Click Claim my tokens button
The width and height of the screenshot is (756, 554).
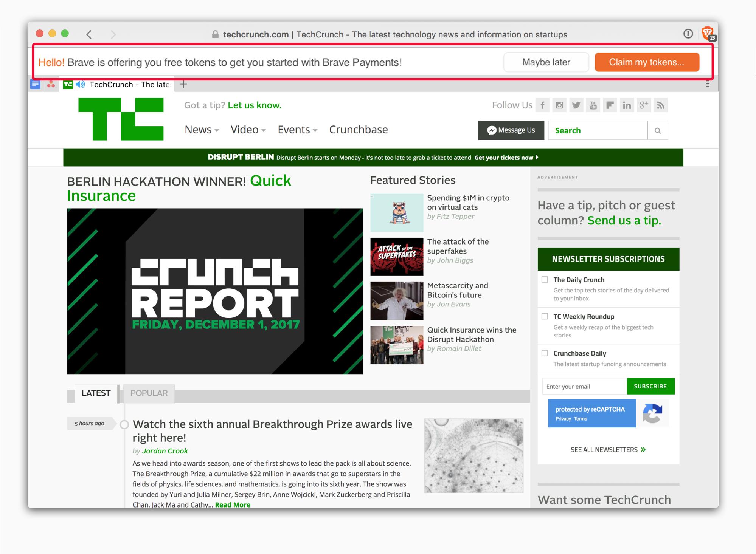pos(647,62)
